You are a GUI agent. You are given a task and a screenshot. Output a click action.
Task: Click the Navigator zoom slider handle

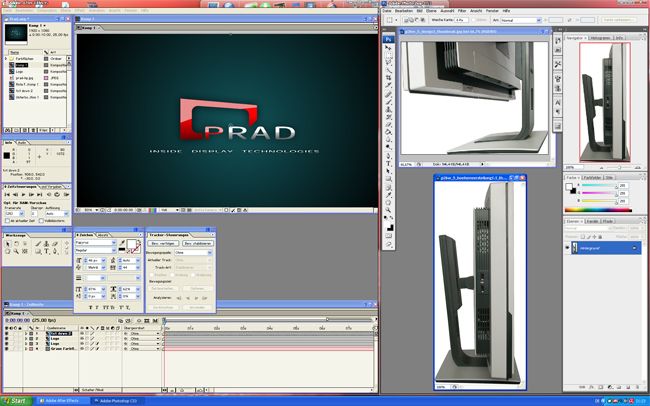point(619,168)
